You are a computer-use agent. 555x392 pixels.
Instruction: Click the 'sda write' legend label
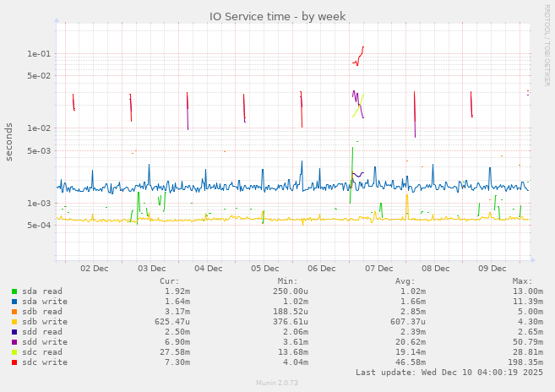click(x=45, y=302)
